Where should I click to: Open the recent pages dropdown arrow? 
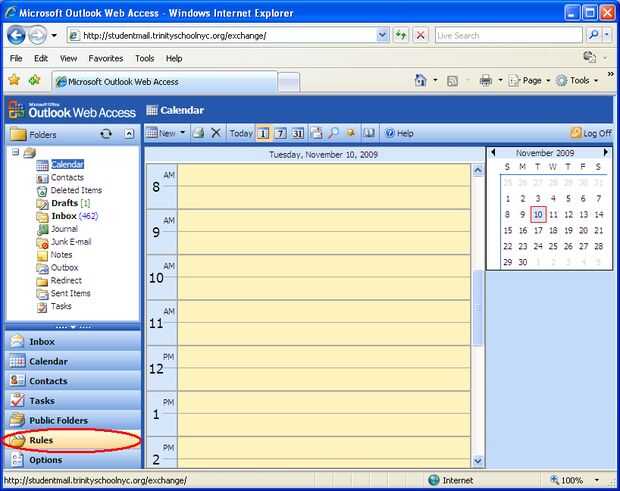coord(54,36)
